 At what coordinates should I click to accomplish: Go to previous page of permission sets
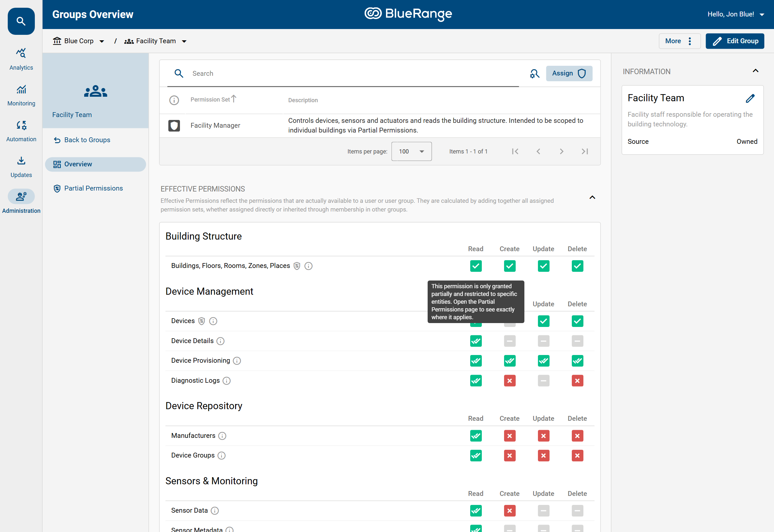(x=538, y=152)
